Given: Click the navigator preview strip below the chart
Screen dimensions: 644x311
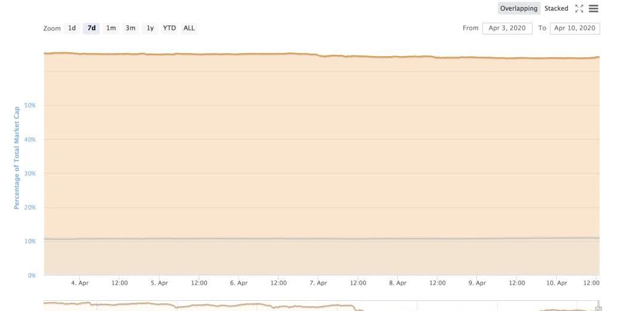Looking at the screenshot, I should [x=298, y=306].
